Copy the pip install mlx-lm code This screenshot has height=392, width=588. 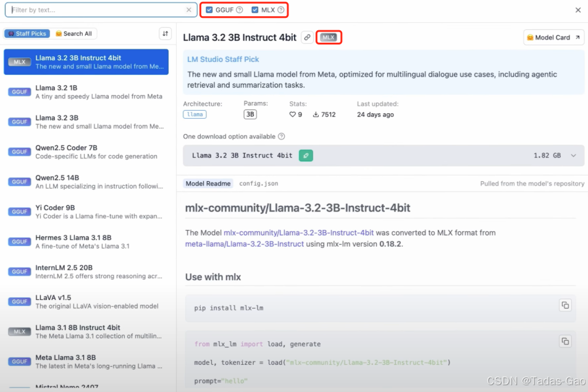pos(565,305)
